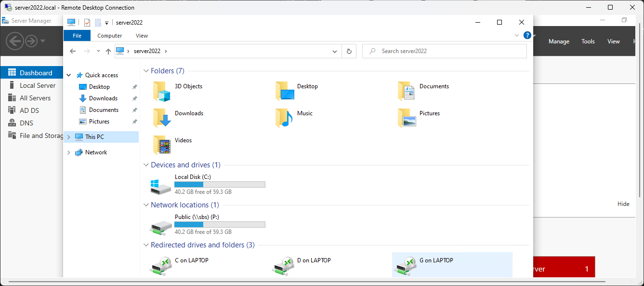Click the Refresh button in address bar
This screenshot has height=286, width=644.
(349, 51)
